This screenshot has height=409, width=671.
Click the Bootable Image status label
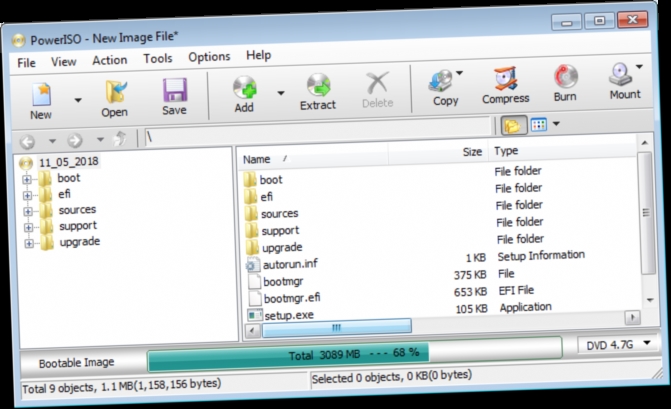[77, 363]
